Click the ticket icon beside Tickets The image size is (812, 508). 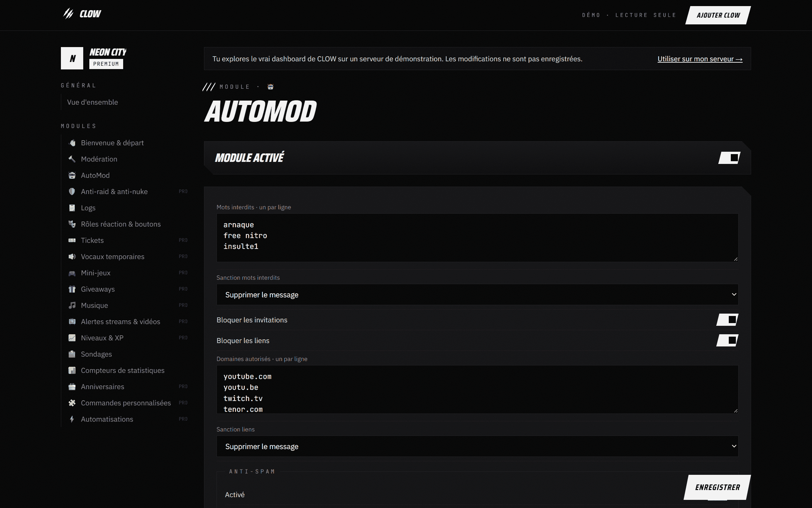tap(72, 240)
